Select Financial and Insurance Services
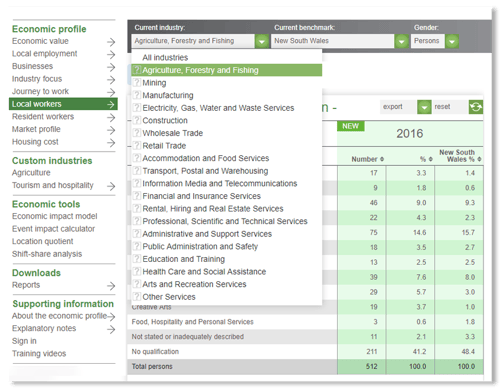 click(x=201, y=196)
